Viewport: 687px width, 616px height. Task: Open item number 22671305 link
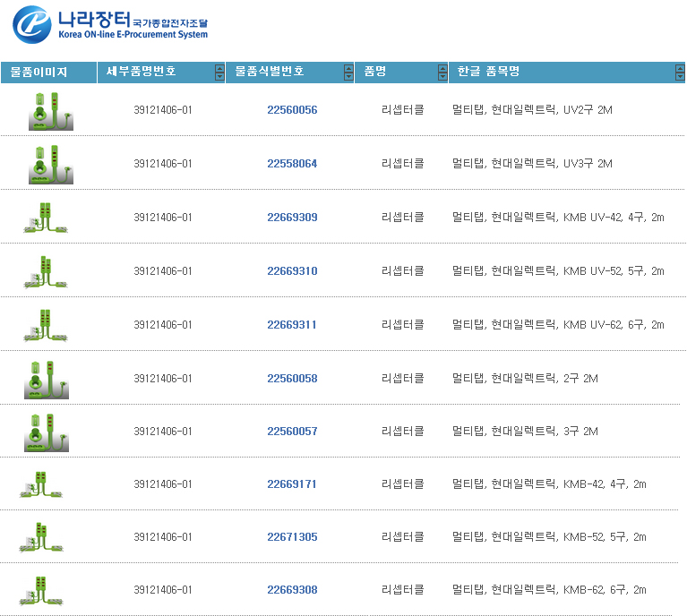click(292, 537)
